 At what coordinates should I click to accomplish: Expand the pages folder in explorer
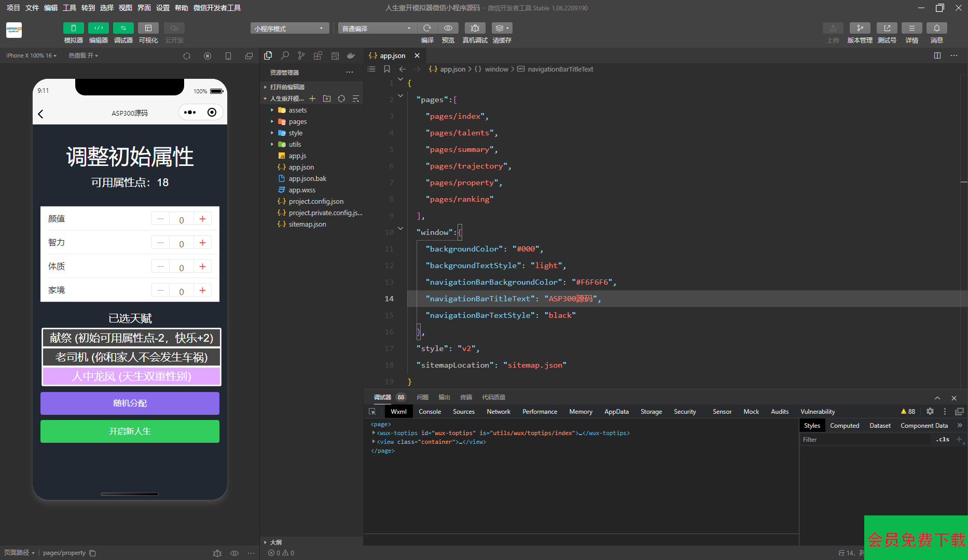click(x=297, y=122)
